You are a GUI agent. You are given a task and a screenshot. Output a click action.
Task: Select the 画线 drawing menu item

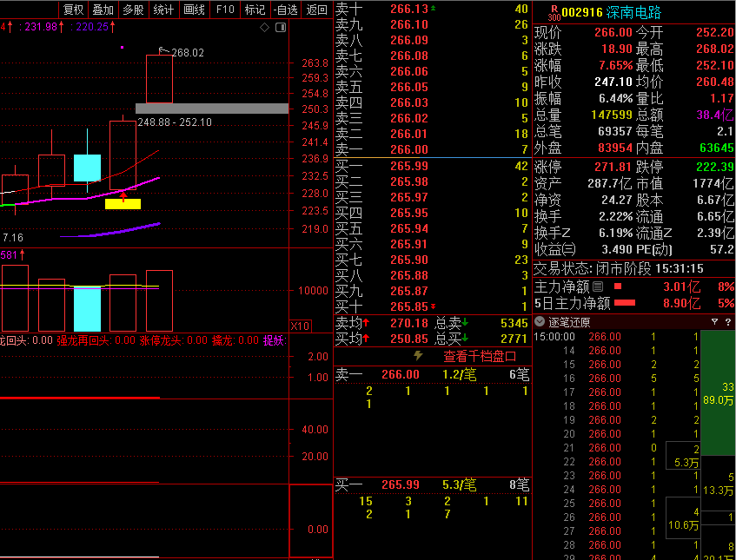pos(194,10)
